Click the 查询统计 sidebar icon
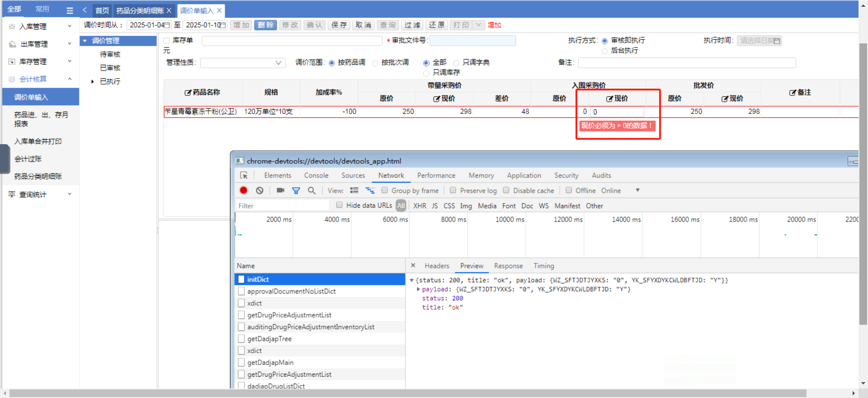Viewport: 868px width, 398px height. (x=12, y=194)
